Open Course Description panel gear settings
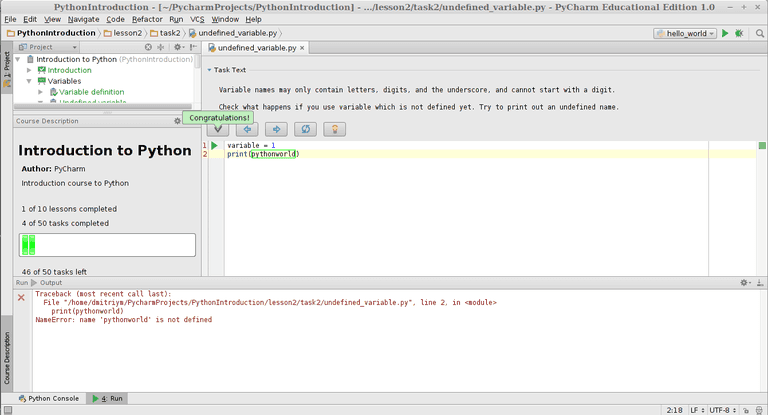This screenshot has height=415, width=768. click(x=177, y=121)
